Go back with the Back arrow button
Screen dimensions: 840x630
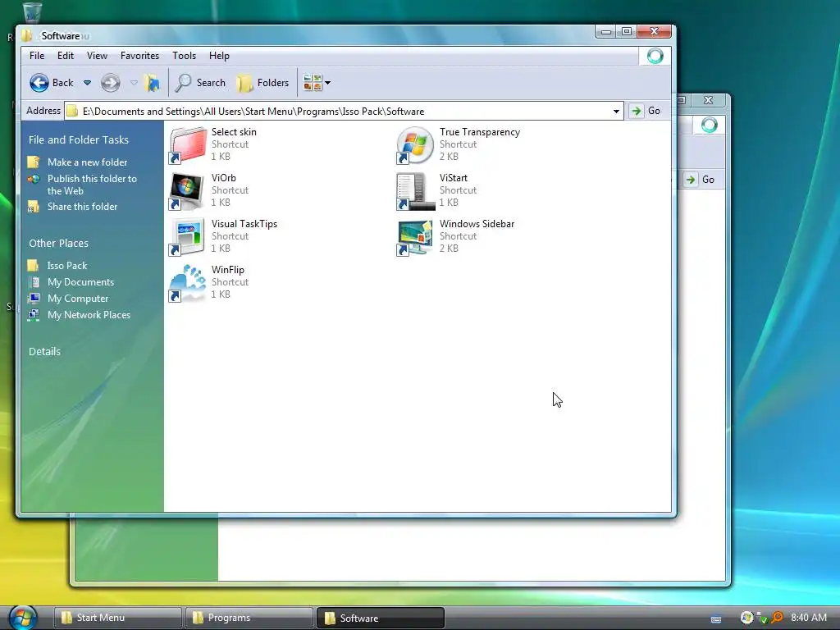(52, 83)
